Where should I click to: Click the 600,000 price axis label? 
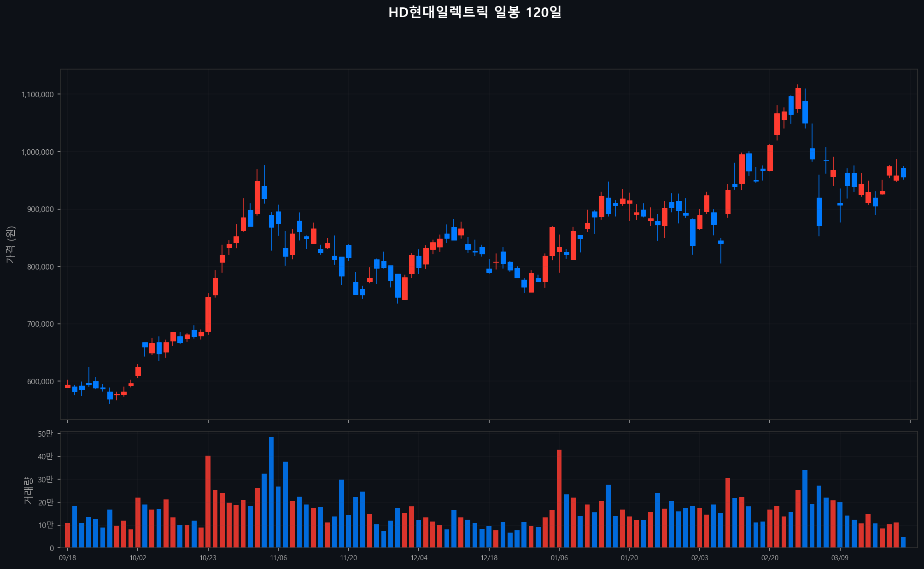point(40,381)
